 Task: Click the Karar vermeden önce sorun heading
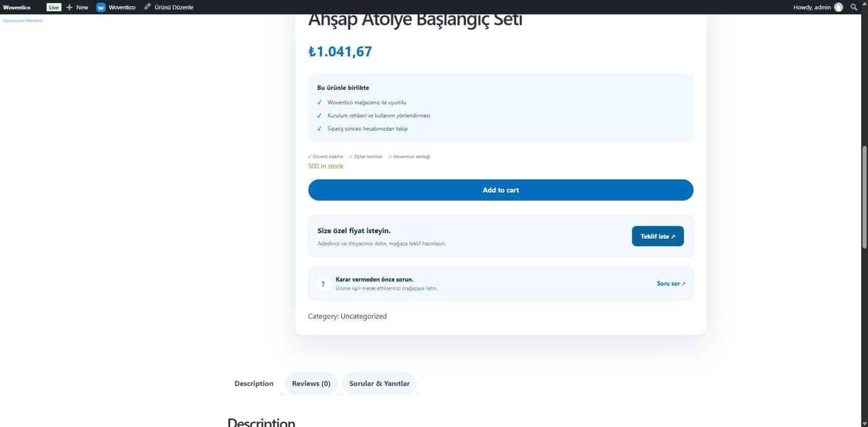coord(374,280)
